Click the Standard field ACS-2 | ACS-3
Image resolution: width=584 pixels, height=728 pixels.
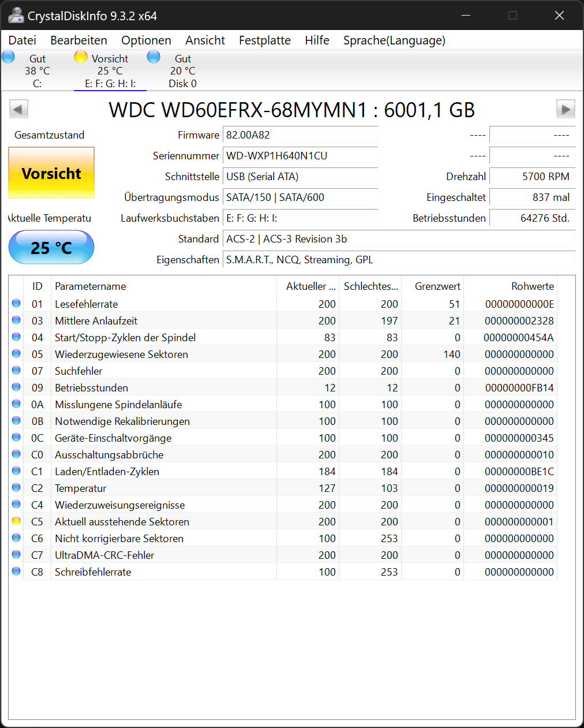click(x=399, y=239)
